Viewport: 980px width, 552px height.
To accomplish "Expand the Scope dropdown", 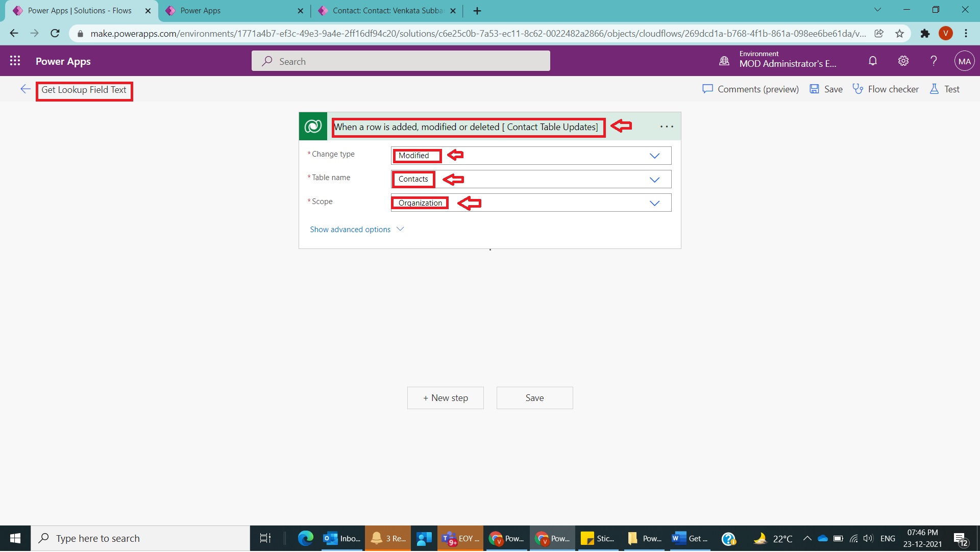I will click(655, 203).
